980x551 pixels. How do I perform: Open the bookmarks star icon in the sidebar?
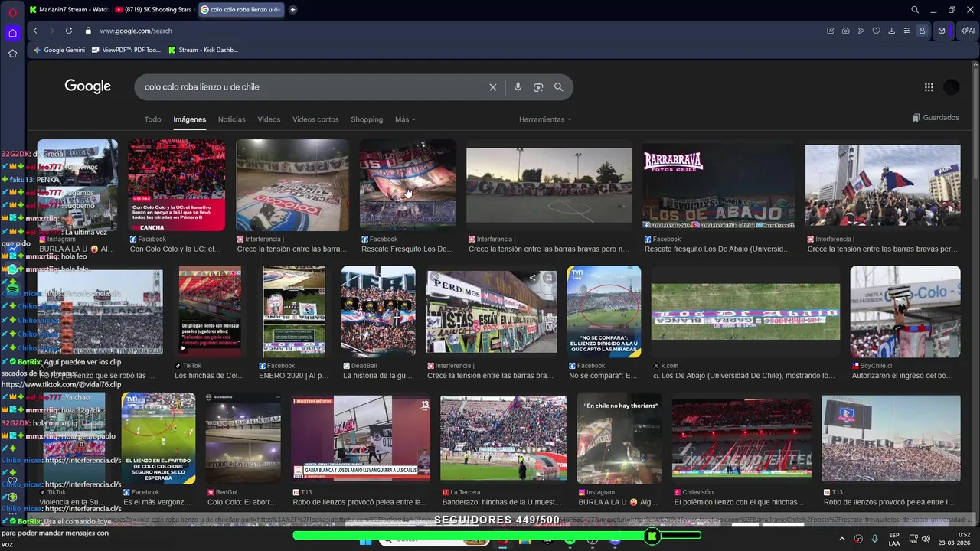(x=12, y=54)
